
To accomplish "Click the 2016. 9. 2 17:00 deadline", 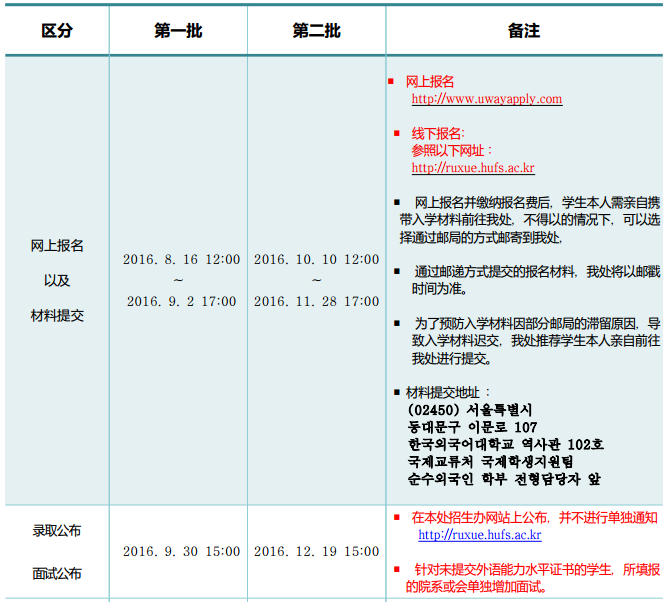I will (181, 301).
